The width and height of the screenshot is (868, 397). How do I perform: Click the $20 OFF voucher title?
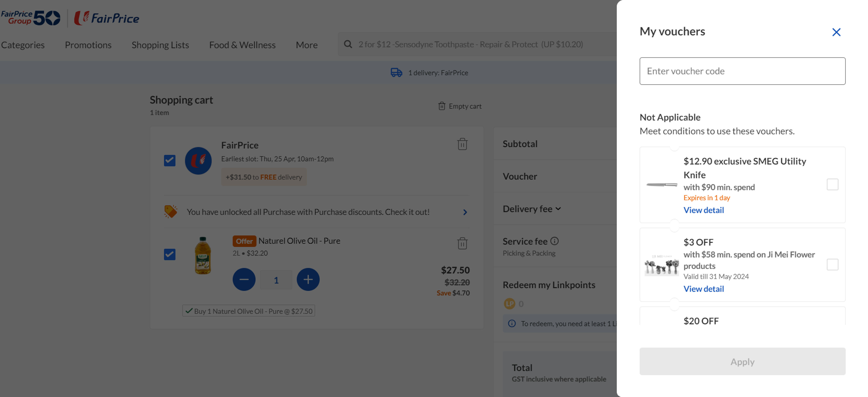701,321
